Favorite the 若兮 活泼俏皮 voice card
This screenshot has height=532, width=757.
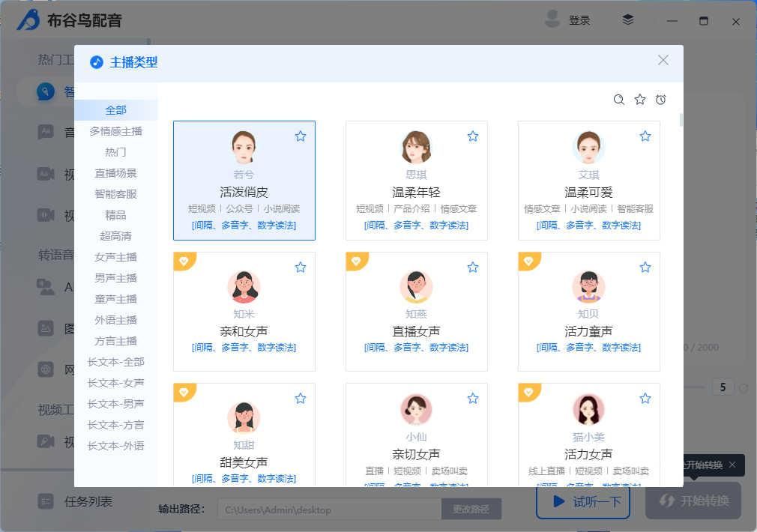tap(301, 136)
